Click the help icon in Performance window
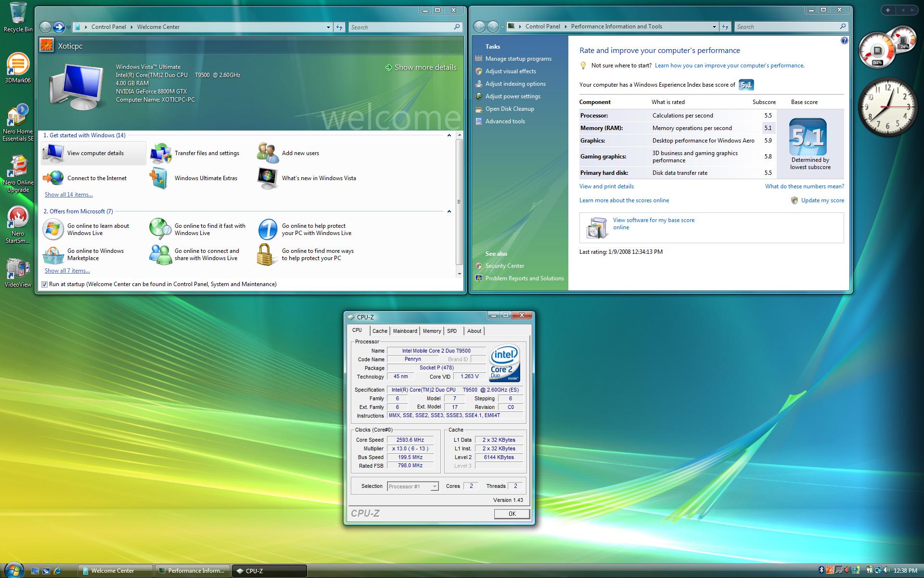 844,41
